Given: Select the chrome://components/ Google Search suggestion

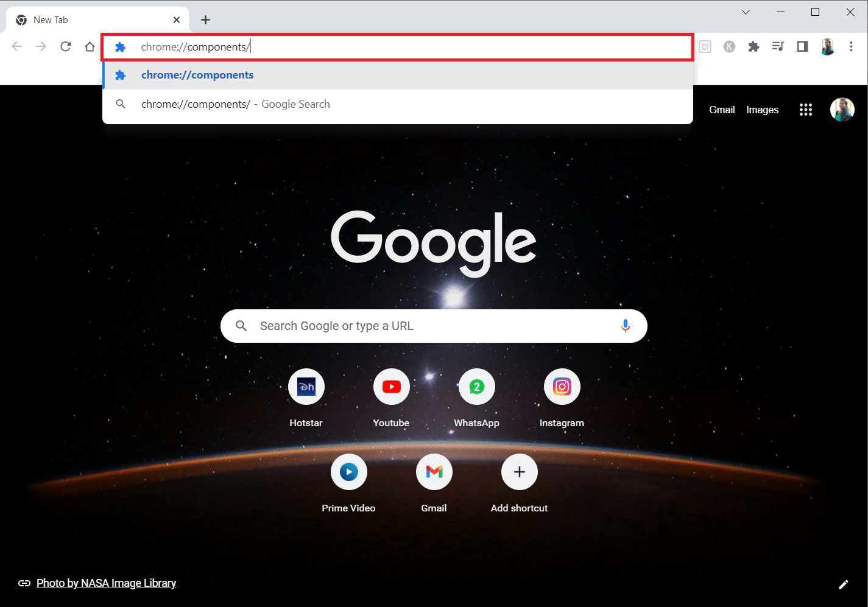Looking at the screenshot, I should [x=398, y=104].
